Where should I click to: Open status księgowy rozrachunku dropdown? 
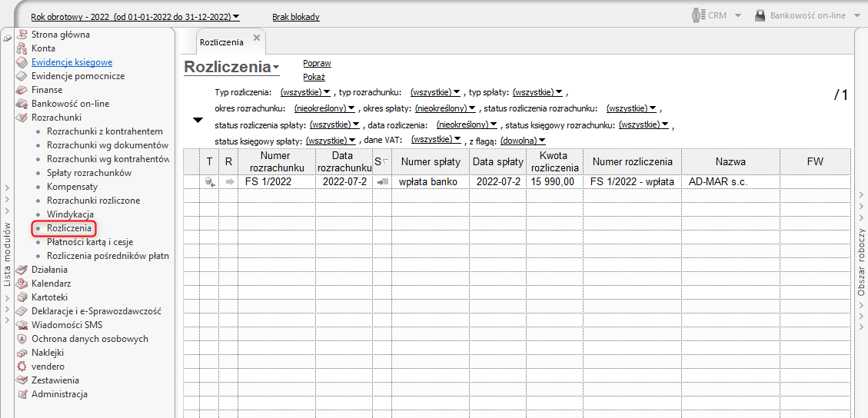pos(644,124)
